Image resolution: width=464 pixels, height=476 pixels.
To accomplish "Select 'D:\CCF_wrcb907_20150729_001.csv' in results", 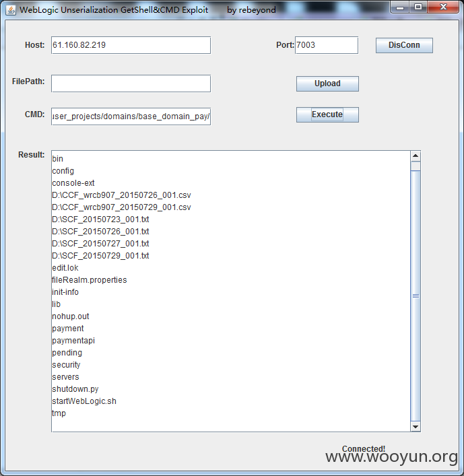I will (121, 207).
